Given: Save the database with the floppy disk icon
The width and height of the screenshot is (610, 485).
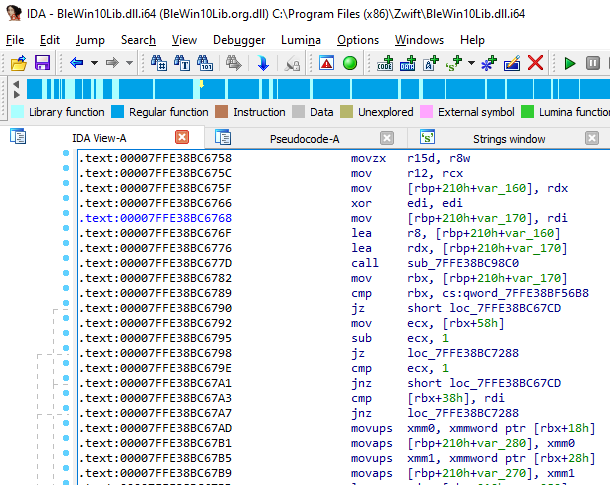Looking at the screenshot, I should point(42,63).
